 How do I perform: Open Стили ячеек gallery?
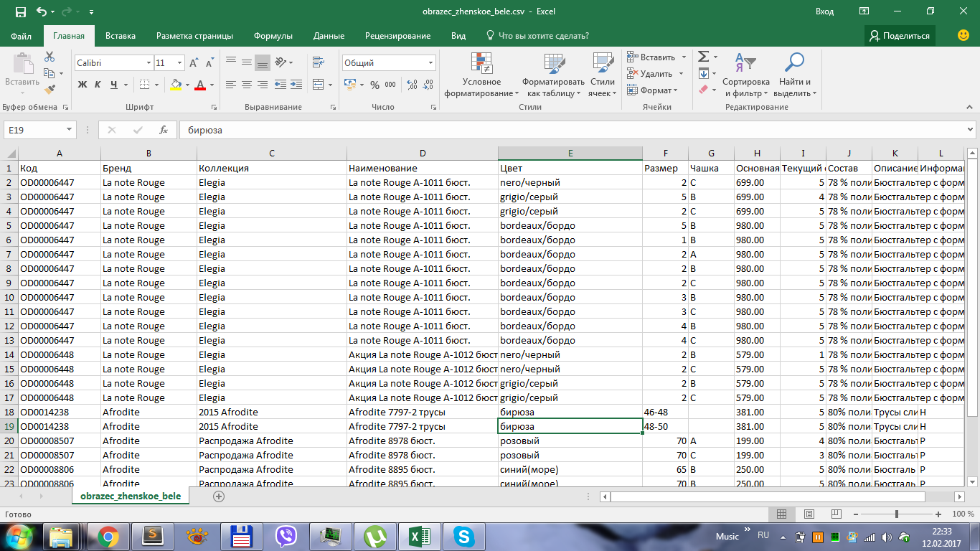pos(603,75)
